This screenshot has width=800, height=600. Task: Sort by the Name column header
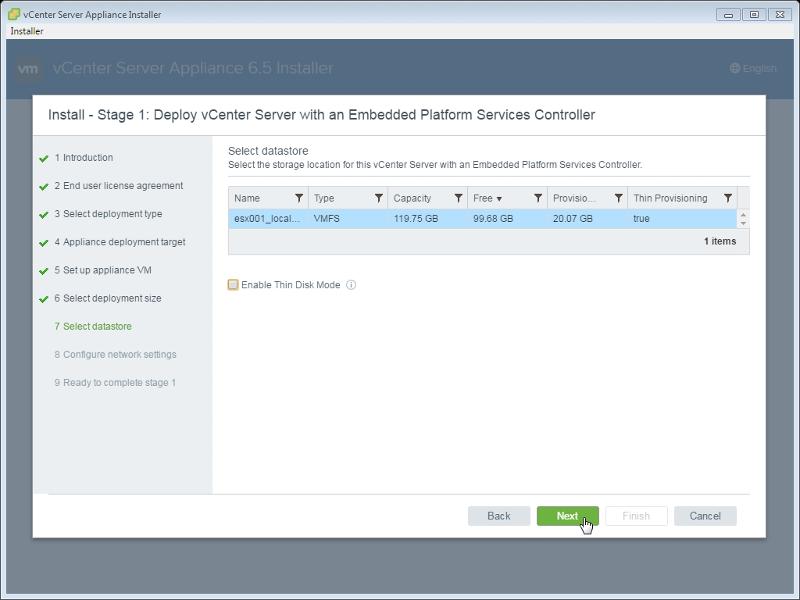click(247, 198)
